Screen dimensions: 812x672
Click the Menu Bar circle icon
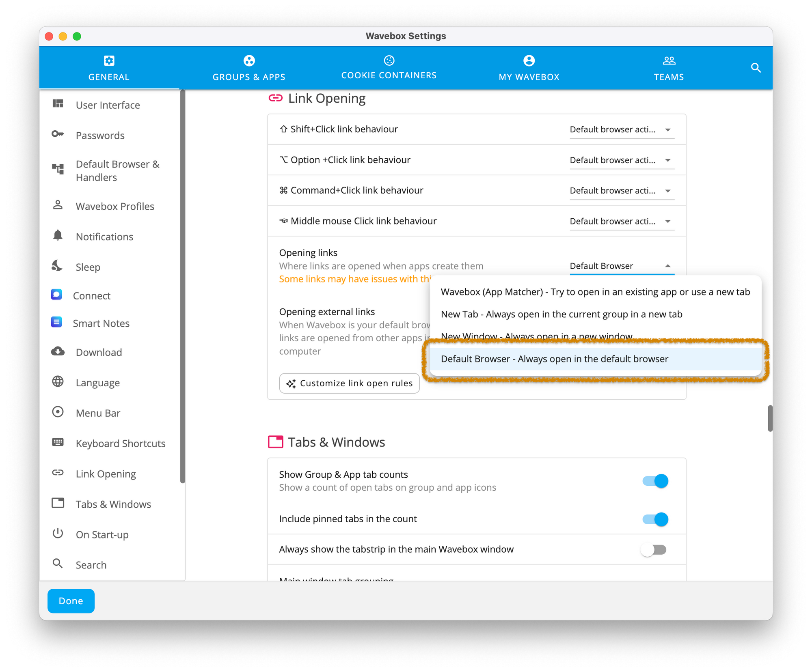tap(58, 412)
